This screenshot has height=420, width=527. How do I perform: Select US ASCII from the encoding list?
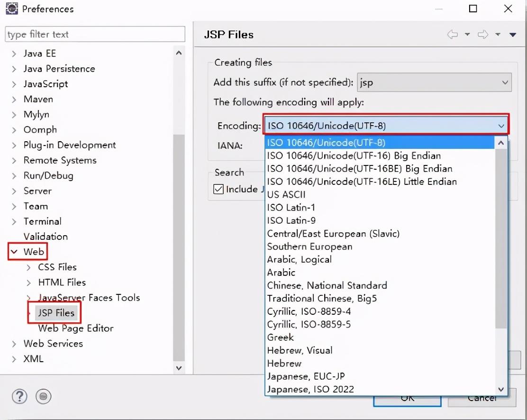tap(286, 194)
